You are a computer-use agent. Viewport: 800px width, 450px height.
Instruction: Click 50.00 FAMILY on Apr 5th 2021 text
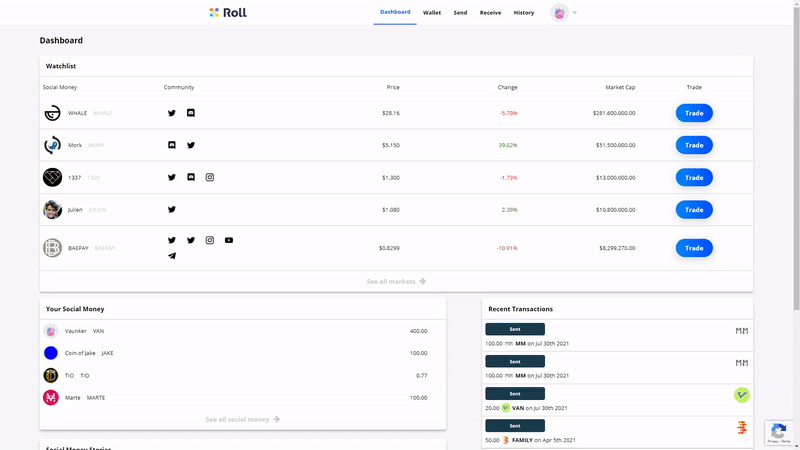click(530, 440)
